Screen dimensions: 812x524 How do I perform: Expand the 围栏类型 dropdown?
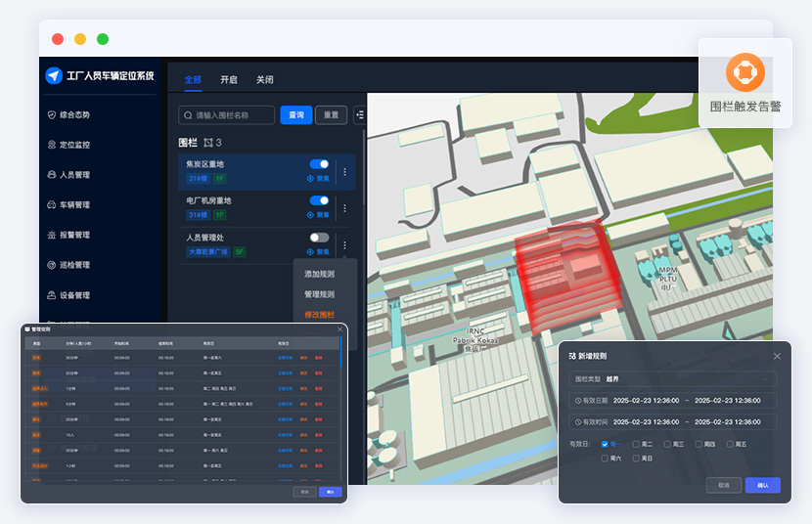(673, 379)
